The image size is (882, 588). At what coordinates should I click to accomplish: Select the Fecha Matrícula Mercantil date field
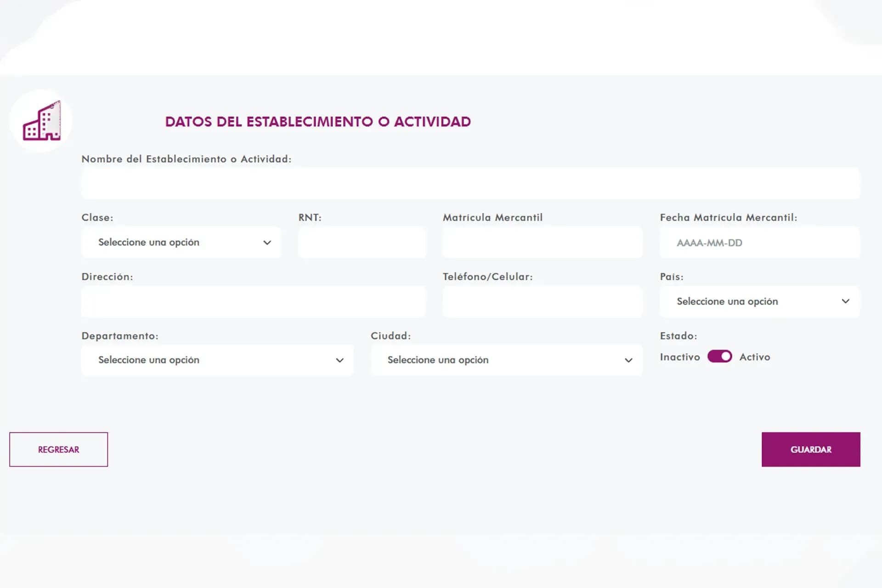pos(759,242)
